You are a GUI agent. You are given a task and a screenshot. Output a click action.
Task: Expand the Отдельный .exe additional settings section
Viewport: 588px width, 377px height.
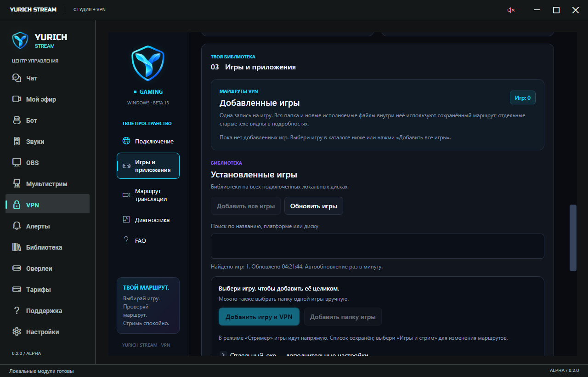click(x=293, y=355)
